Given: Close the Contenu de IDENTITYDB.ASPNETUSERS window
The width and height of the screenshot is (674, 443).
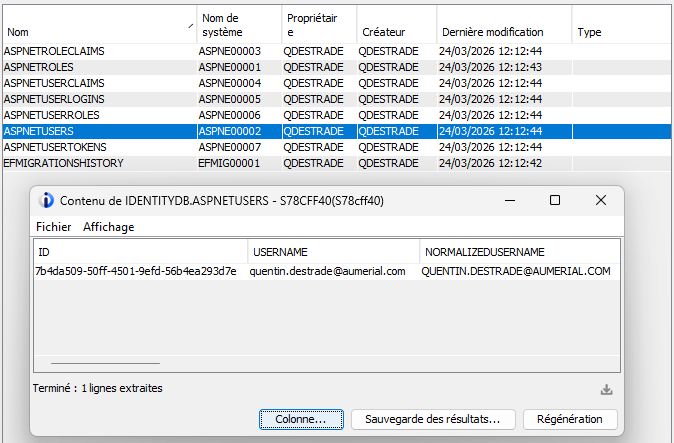Looking at the screenshot, I should pos(600,200).
